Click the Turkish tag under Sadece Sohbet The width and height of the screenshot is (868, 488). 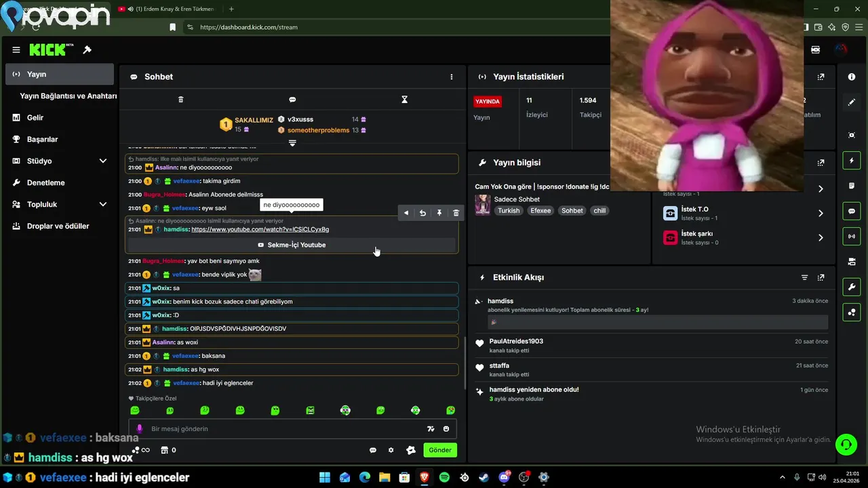pyautogui.click(x=509, y=210)
